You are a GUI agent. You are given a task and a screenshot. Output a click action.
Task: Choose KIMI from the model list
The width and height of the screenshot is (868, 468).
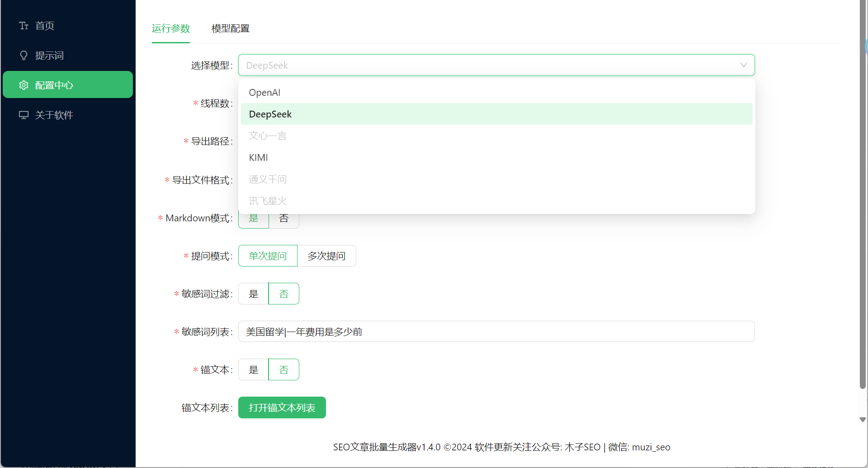coord(496,158)
